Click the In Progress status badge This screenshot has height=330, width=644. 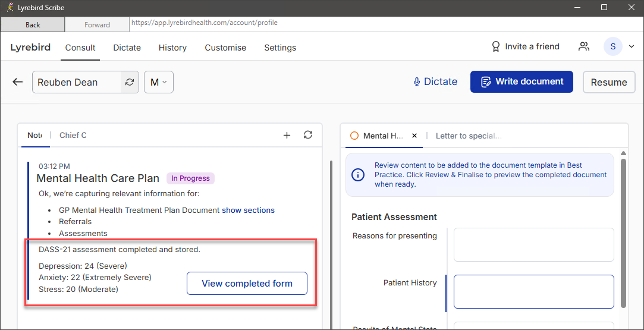click(190, 178)
